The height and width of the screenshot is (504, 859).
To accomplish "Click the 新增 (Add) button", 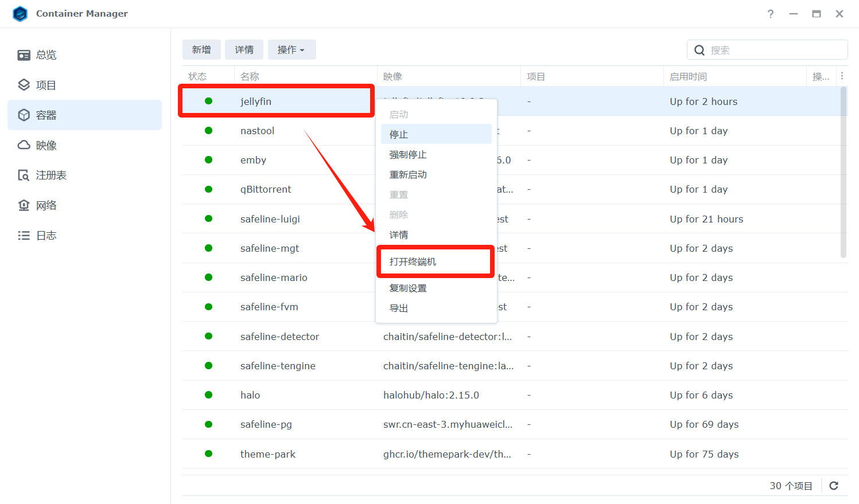I will pyautogui.click(x=201, y=50).
